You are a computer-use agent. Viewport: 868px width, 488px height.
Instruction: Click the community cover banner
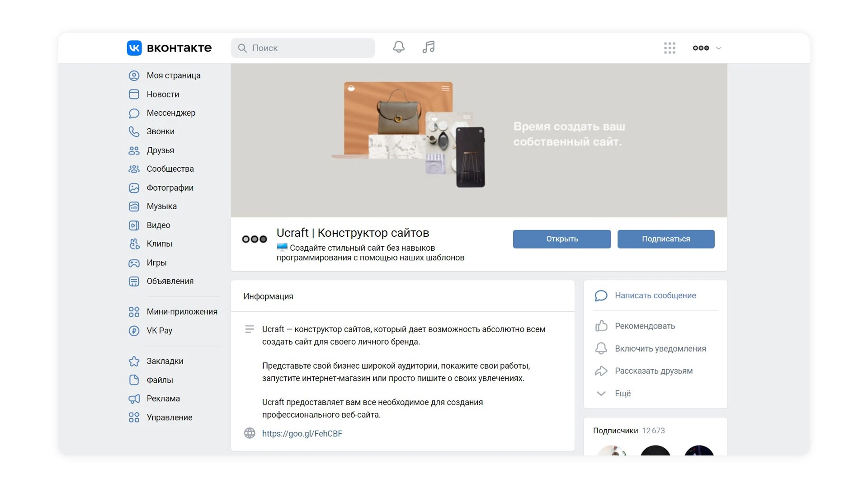pos(479,140)
